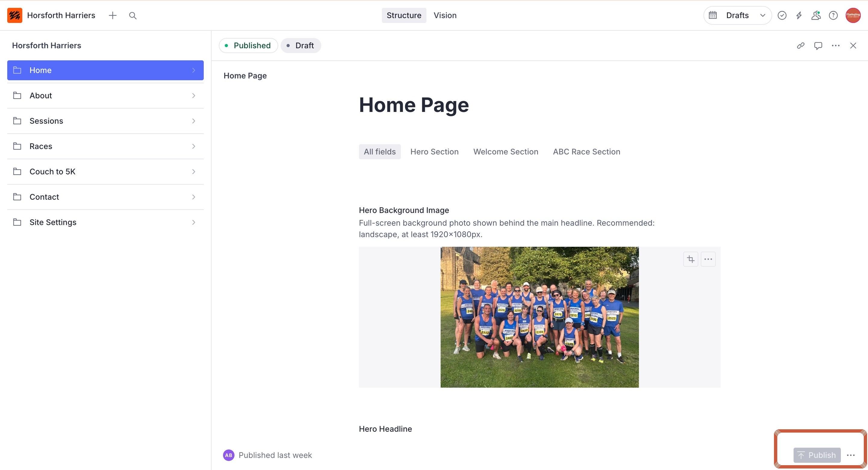This screenshot has width=868, height=470.
Task: Click folder icon beside Races
Action: pyautogui.click(x=17, y=146)
